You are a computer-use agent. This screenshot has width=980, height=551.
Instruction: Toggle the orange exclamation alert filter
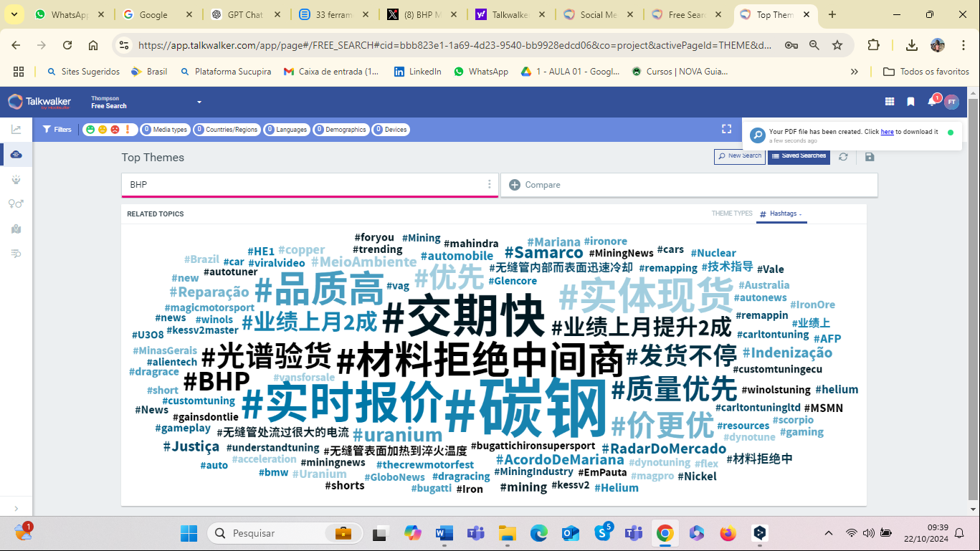[x=127, y=130]
